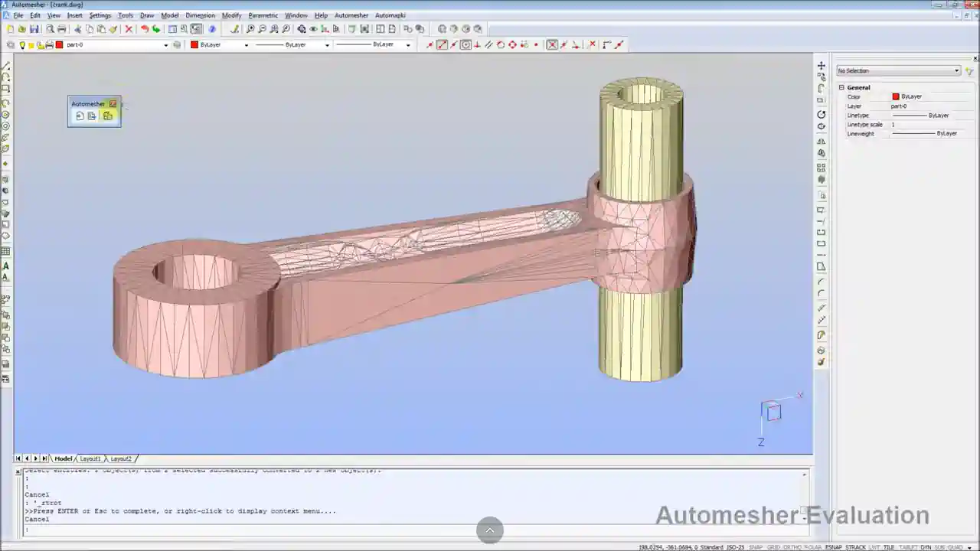Screen dimensions: 980x551
Task: Select the Layer Properties Manager icon
Action: (x=11, y=44)
